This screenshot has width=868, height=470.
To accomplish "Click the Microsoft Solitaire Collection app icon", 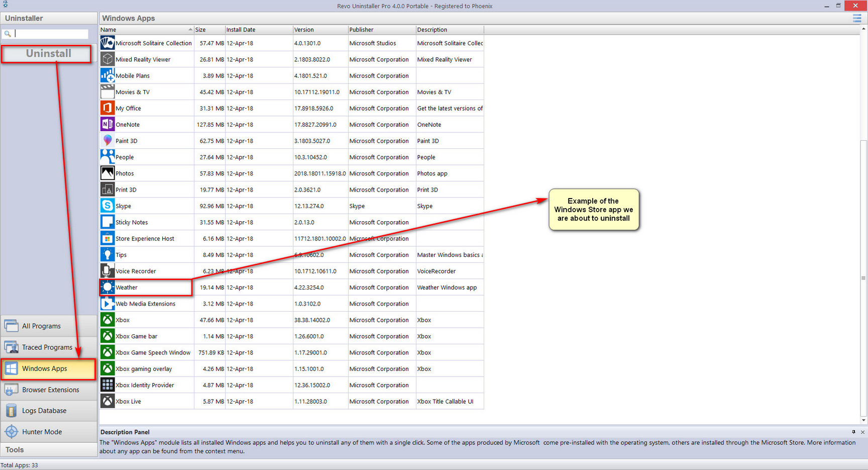I will pos(107,43).
